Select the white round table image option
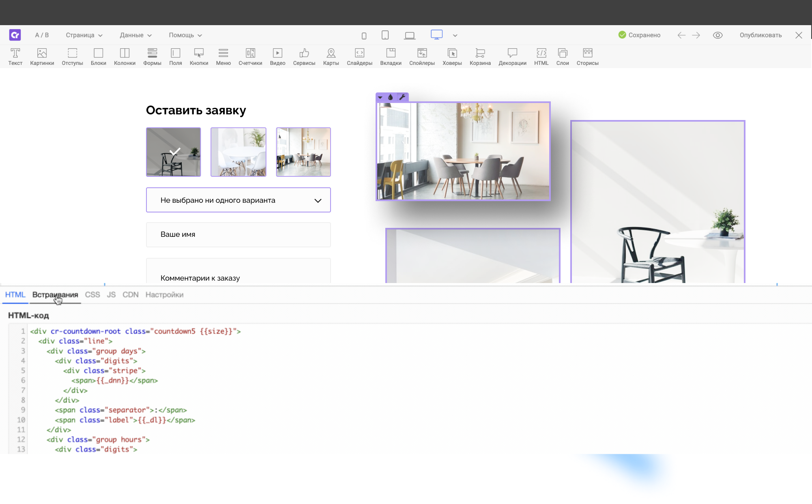 [x=238, y=152]
